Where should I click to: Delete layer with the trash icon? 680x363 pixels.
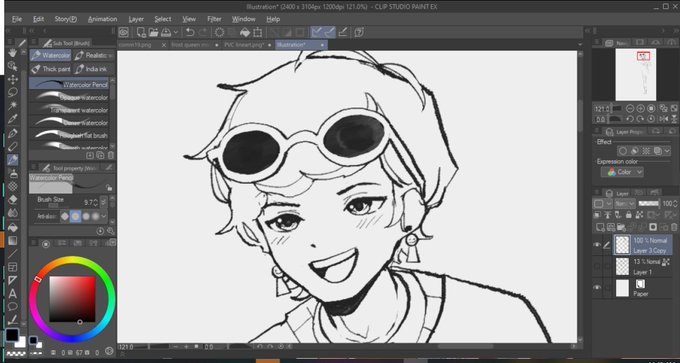pos(674,227)
